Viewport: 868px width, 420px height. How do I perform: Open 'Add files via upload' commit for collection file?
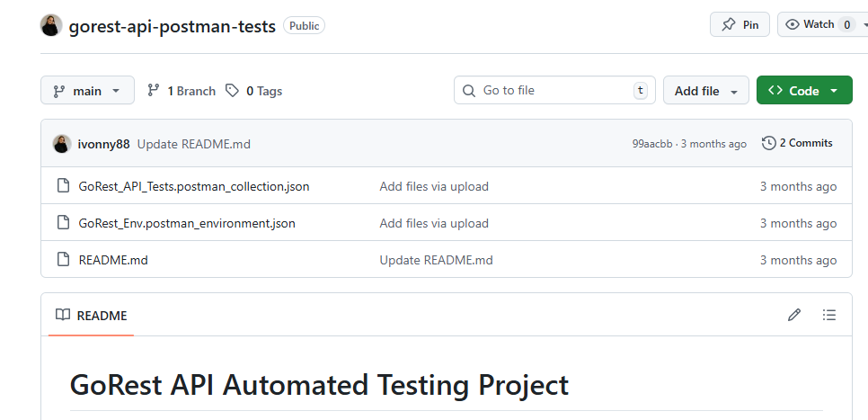tap(434, 186)
